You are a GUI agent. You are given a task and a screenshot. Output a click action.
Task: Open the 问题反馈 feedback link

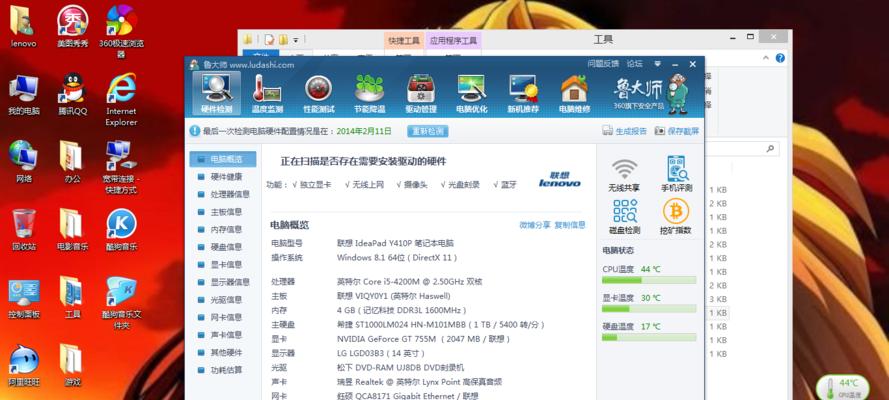point(603,64)
